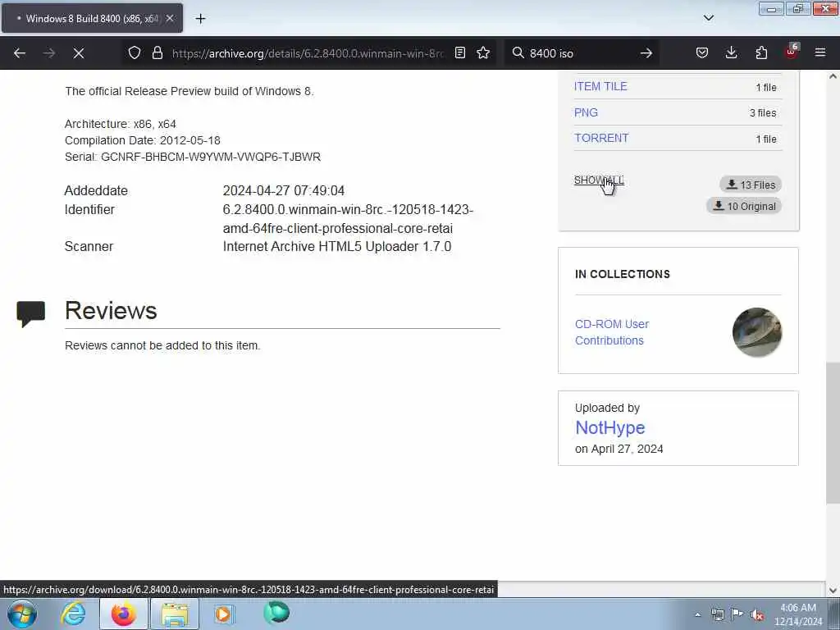Open the Extensions puzzle icon

761,52
